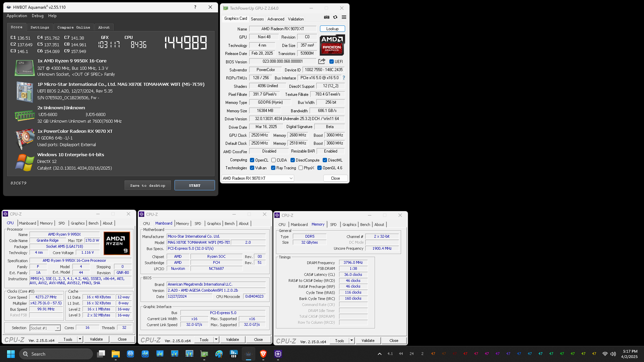
Task: Open the Socket #1 selection dropdown
Action: (45, 328)
